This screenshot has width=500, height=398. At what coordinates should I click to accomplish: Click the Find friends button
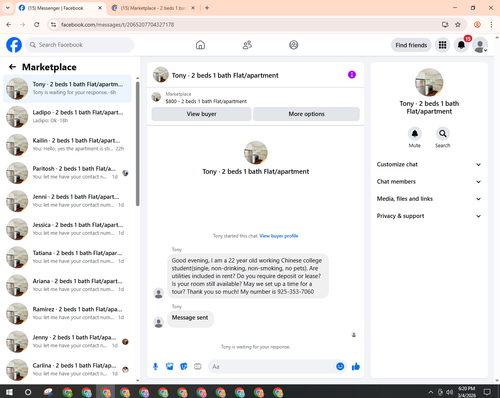click(x=411, y=45)
